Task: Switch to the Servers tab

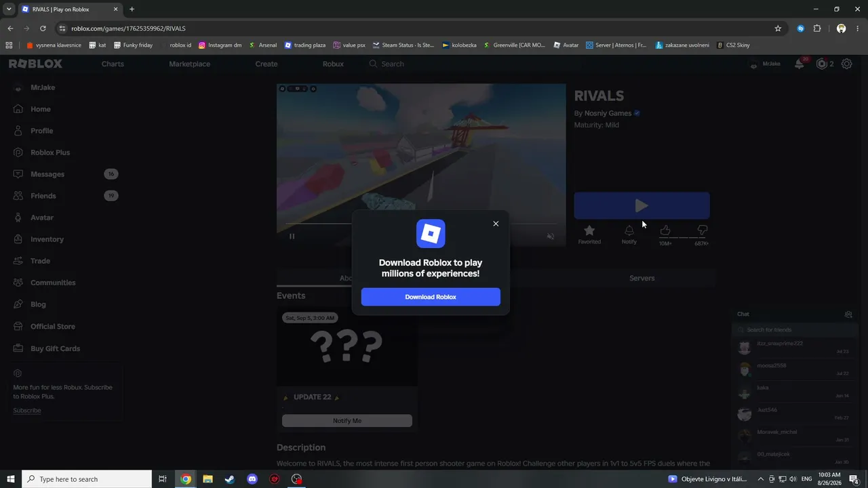Action: coord(642,278)
